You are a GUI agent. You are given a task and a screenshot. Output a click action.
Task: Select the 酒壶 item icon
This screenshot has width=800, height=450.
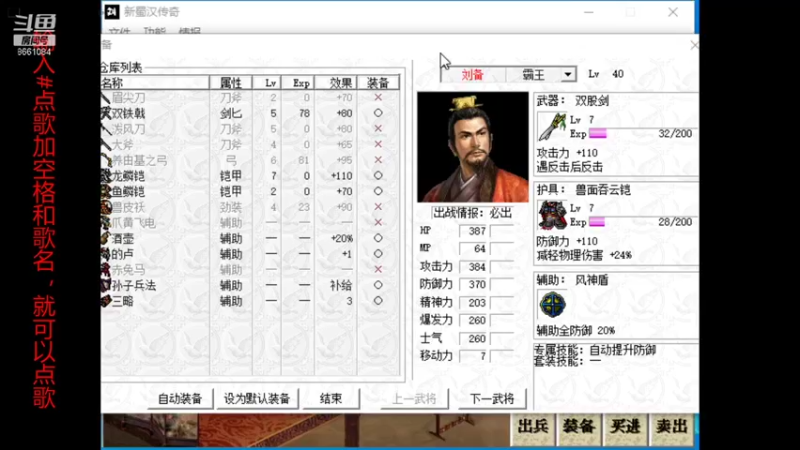pyautogui.click(x=106, y=238)
